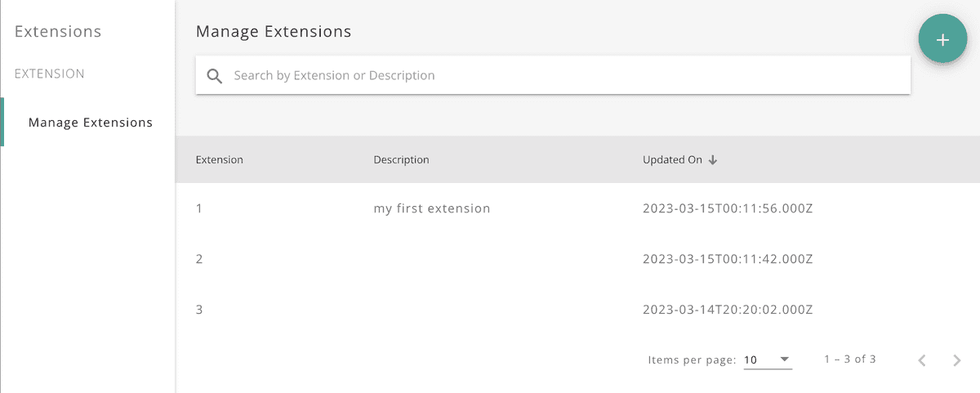Focus the Search by Extension or Description field
980x393 pixels.
click(x=563, y=76)
